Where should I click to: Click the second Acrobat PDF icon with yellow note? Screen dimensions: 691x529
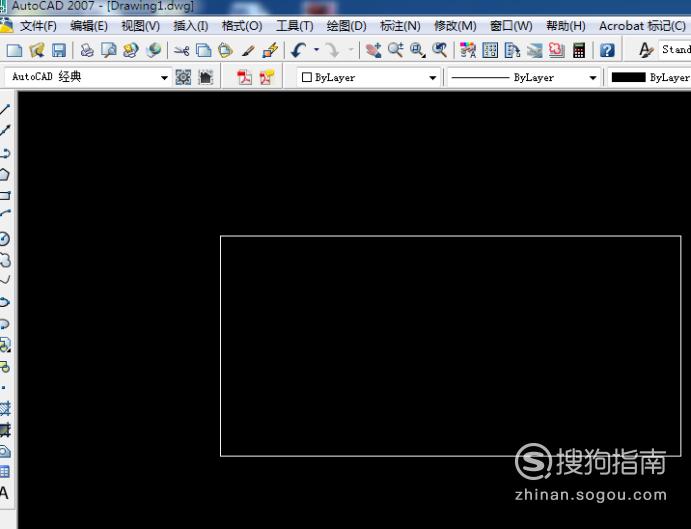pos(267,78)
